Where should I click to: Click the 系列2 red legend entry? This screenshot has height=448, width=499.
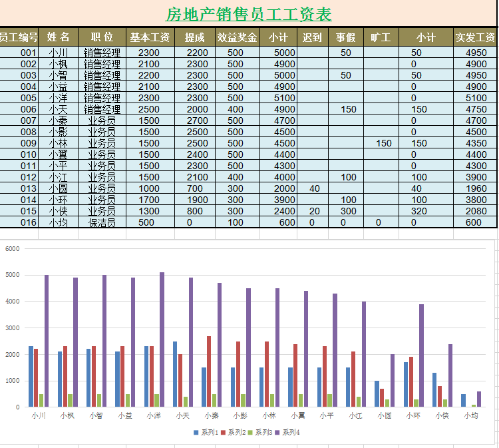pos(234,433)
